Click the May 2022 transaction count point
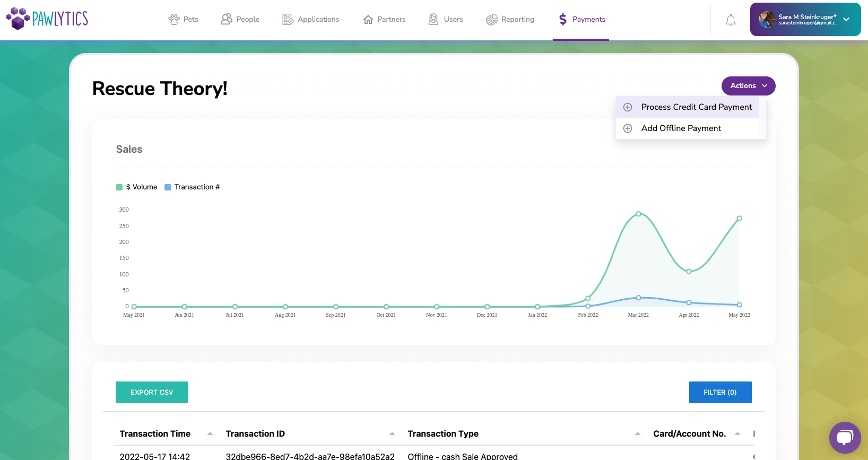Screen dimensions: 868x460 click(739, 305)
